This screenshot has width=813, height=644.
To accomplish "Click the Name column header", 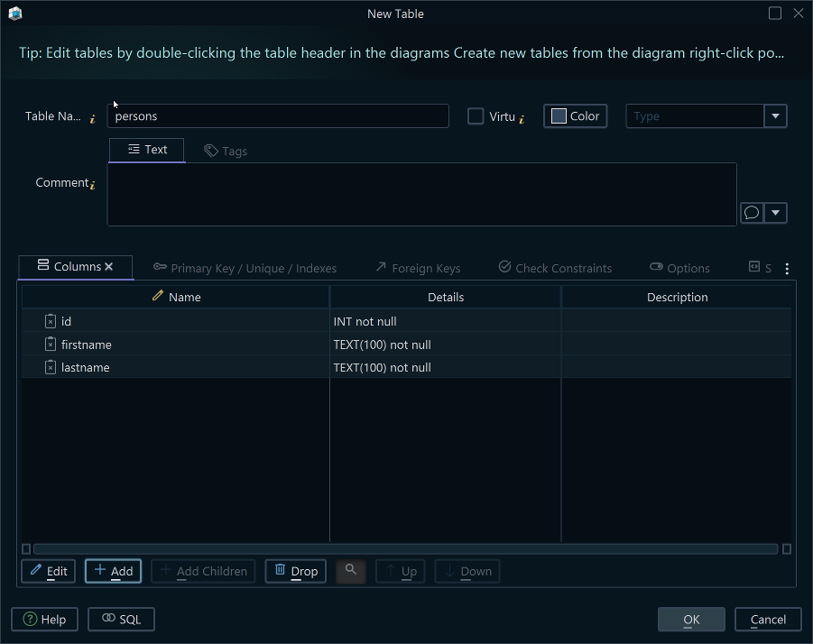I will pos(175,297).
